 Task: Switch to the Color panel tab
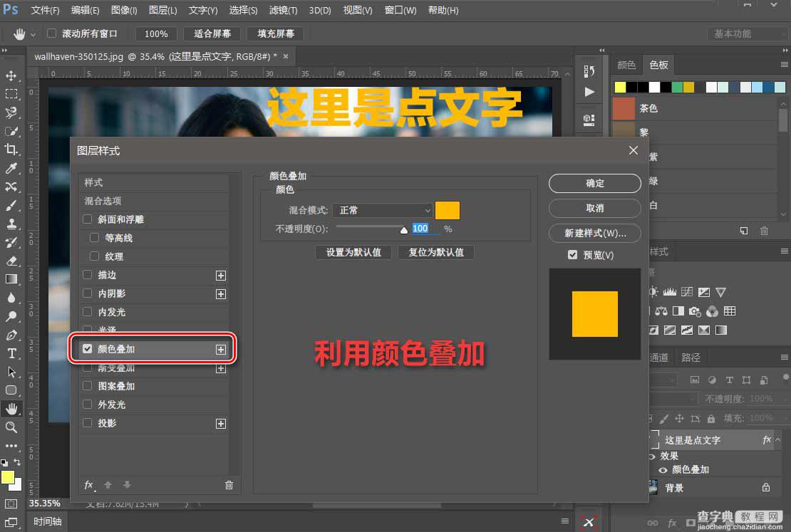626,65
